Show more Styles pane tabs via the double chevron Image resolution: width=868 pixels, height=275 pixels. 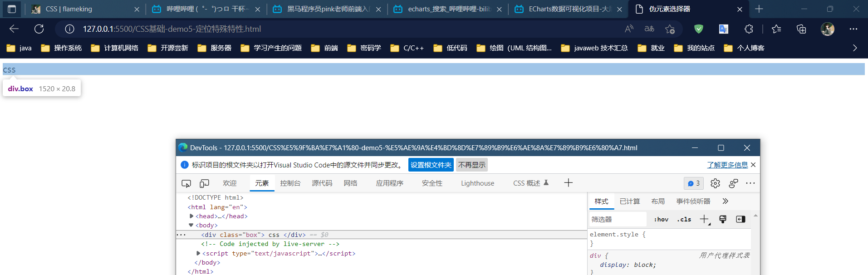(x=725, y=201)
